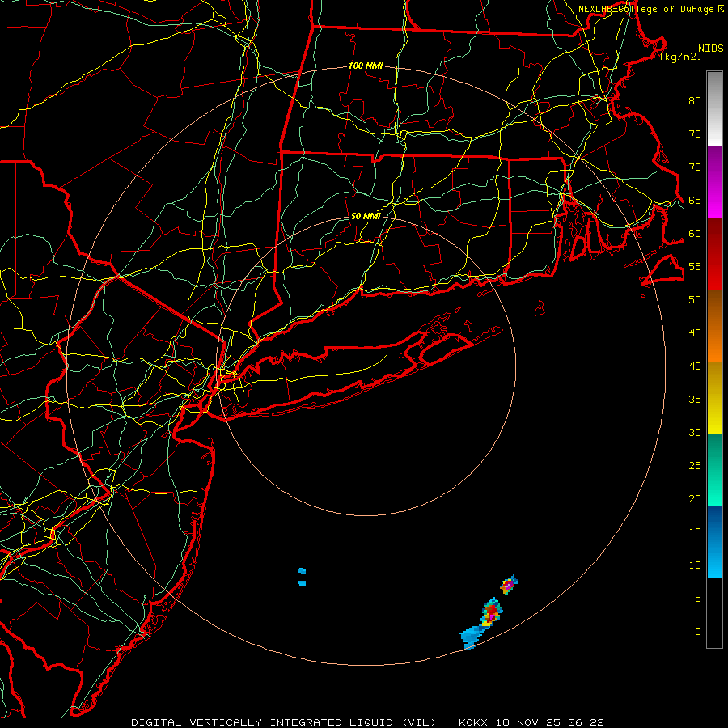
Task: Click the 55 value on the scale
Action: 695,266
